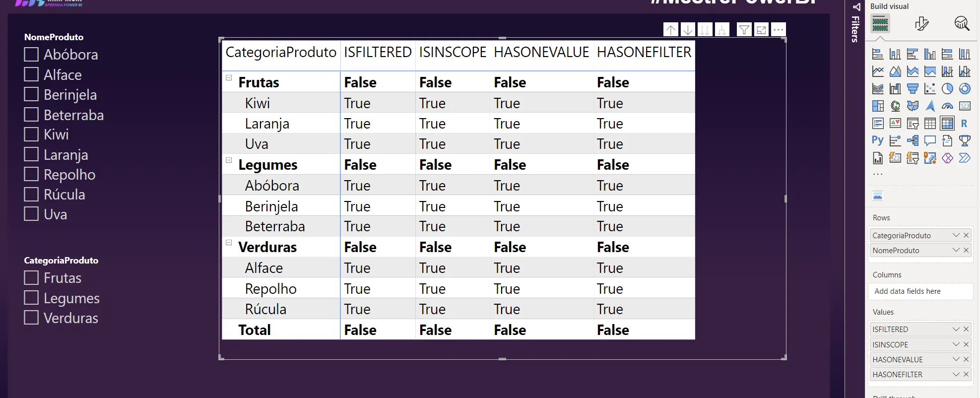
Task: Expand the CategoriaProduto row field options
Action: click(x=956, y=235)
